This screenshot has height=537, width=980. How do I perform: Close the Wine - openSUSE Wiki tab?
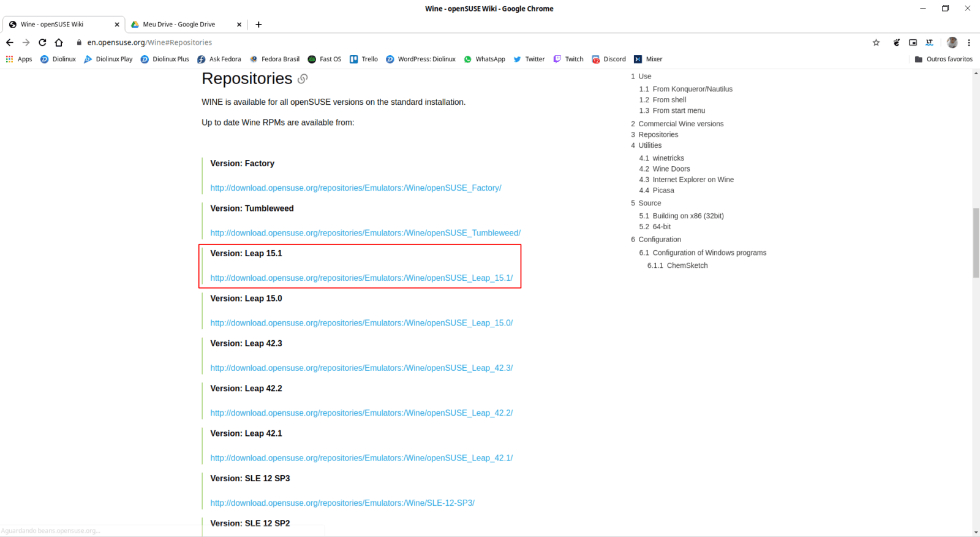tap(117, 25)
